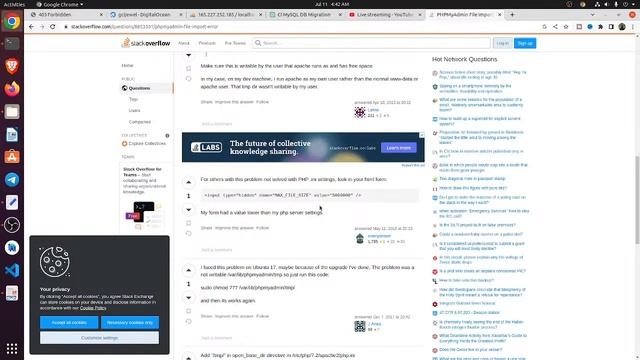Select Home in left sidebar
Image resolution: width=640 pixels, height=360 pixels.
[127, 65]
